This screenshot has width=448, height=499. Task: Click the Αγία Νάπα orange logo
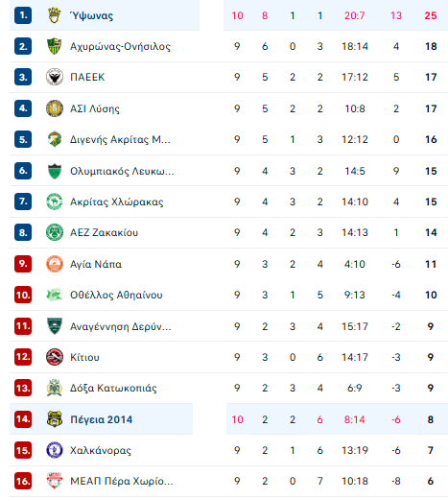tap(55, 264)
